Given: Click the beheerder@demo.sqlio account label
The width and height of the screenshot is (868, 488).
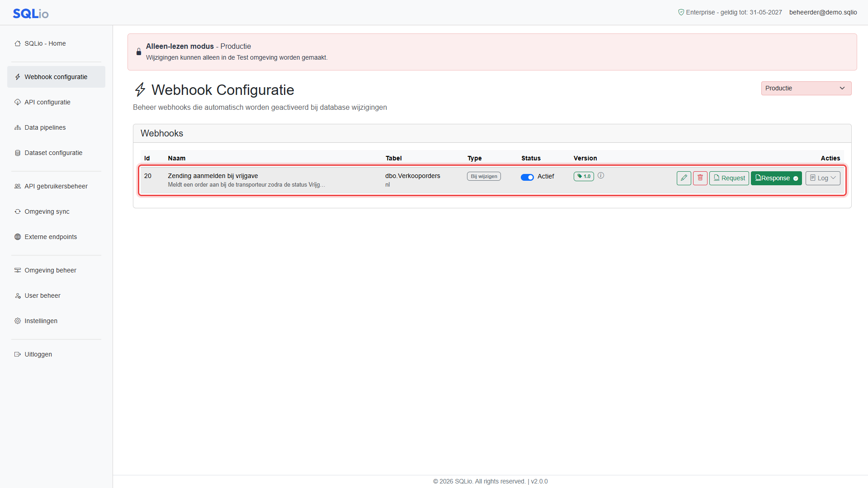Looking at the screenshot, I should click(823, 13).
